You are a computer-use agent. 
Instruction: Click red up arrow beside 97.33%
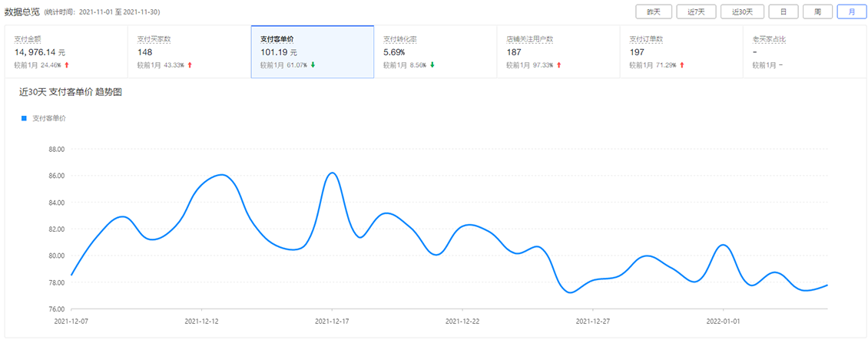pyautogui.click(x=559, y=65)
